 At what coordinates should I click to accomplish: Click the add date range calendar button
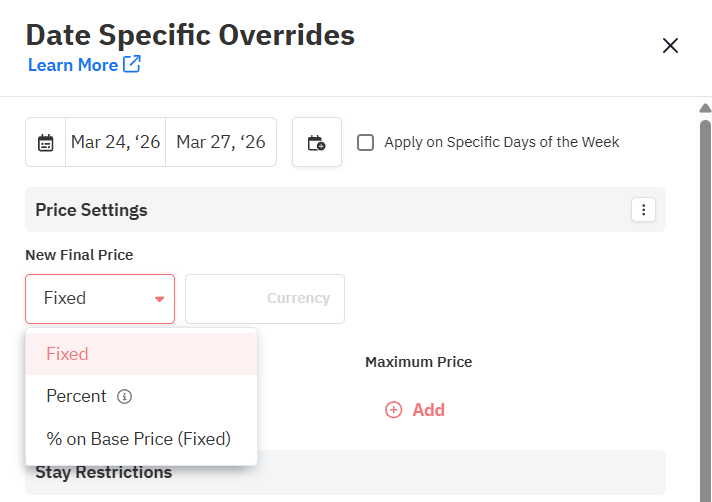[317, 142]
